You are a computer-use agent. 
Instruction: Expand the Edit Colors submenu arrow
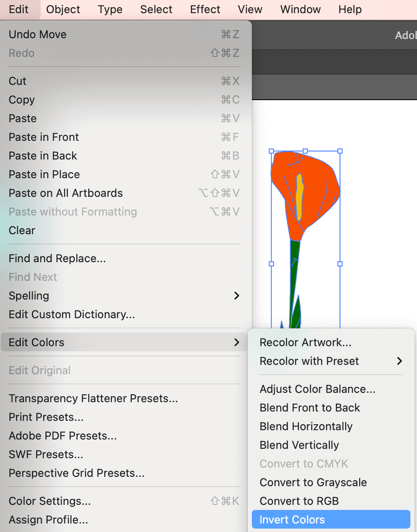point(236,342)
